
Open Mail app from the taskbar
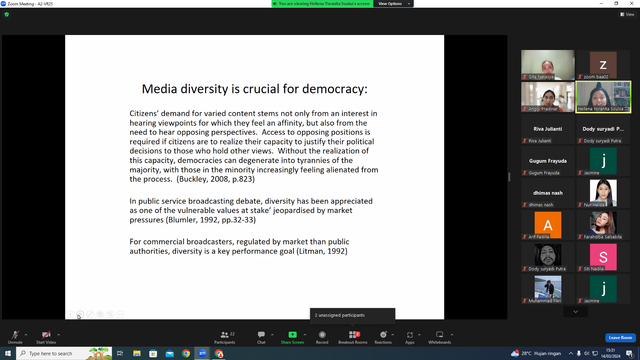coord(170,353)
